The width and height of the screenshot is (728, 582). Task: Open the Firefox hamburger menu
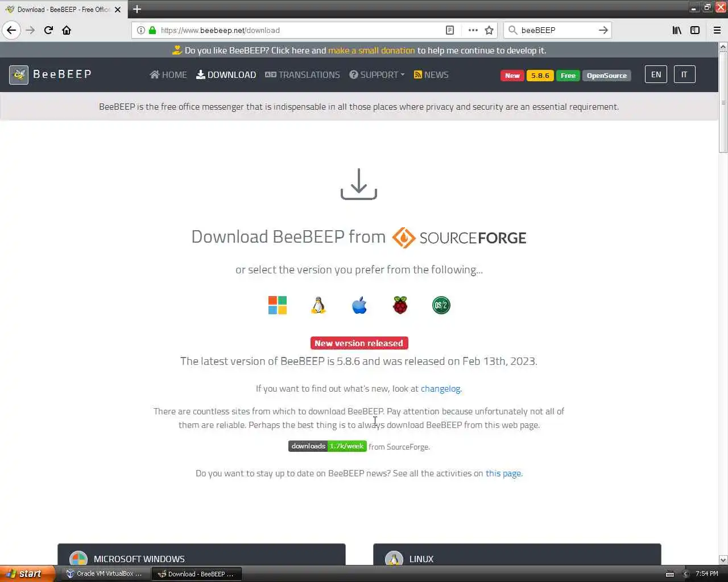point(717,30)
